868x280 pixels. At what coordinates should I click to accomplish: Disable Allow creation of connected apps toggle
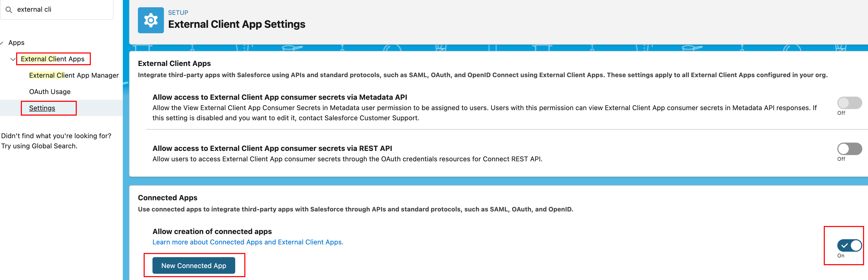[x=849, y=245]
